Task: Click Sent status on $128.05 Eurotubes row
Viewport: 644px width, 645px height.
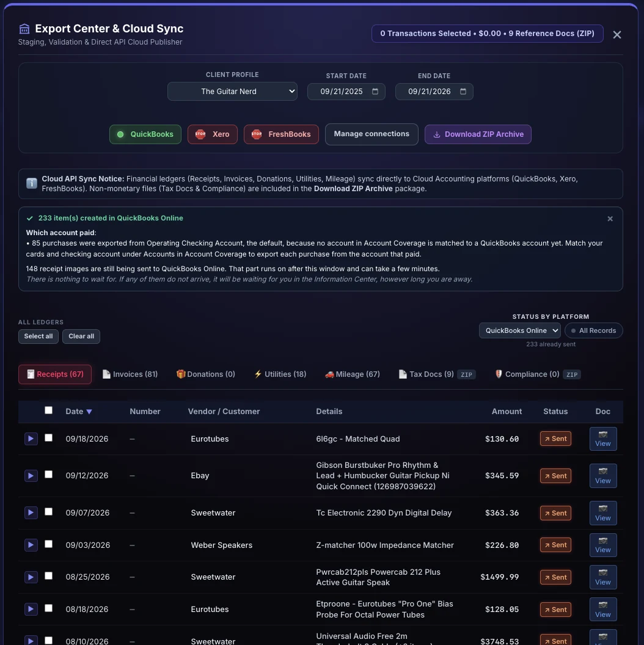Action: pyautogui.click(x=555, y=609)
